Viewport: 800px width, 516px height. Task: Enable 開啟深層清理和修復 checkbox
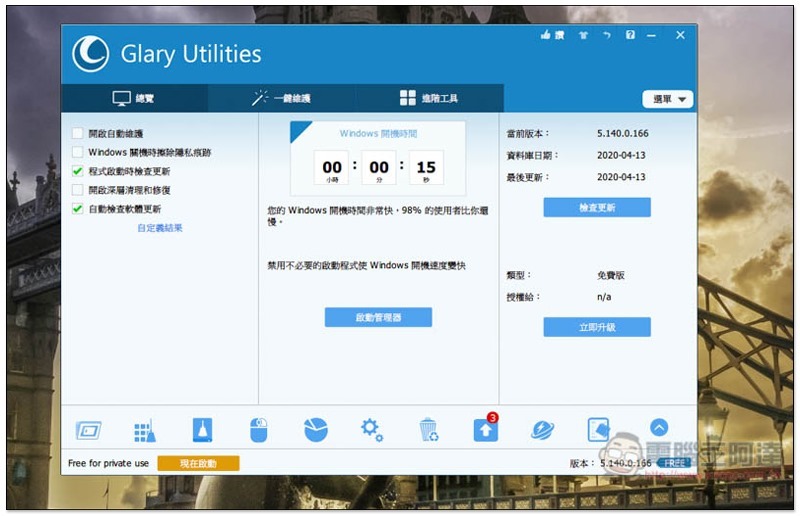coord(78,190)
